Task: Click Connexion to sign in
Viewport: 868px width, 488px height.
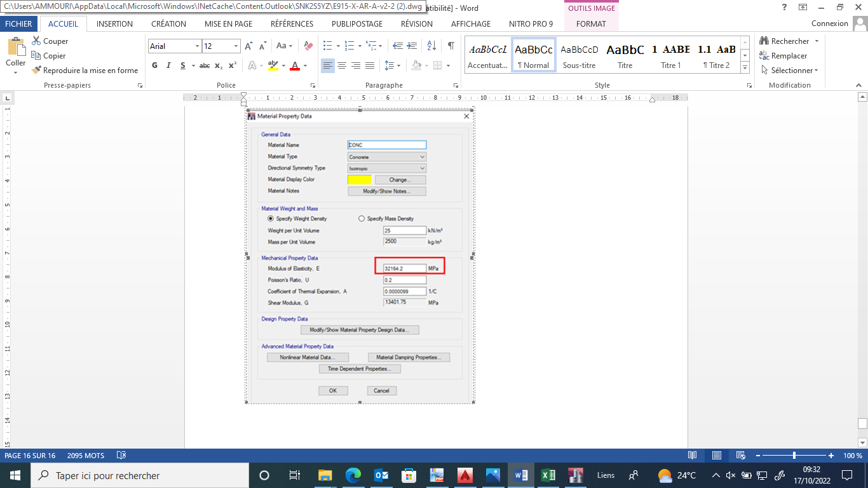Action: [830, 24]
